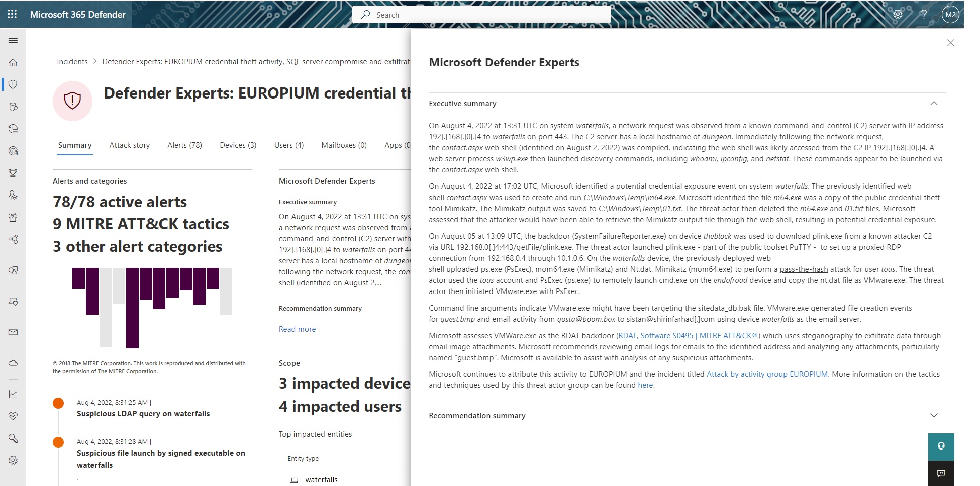Click the Cloud apps icon

tap(14, 363)
